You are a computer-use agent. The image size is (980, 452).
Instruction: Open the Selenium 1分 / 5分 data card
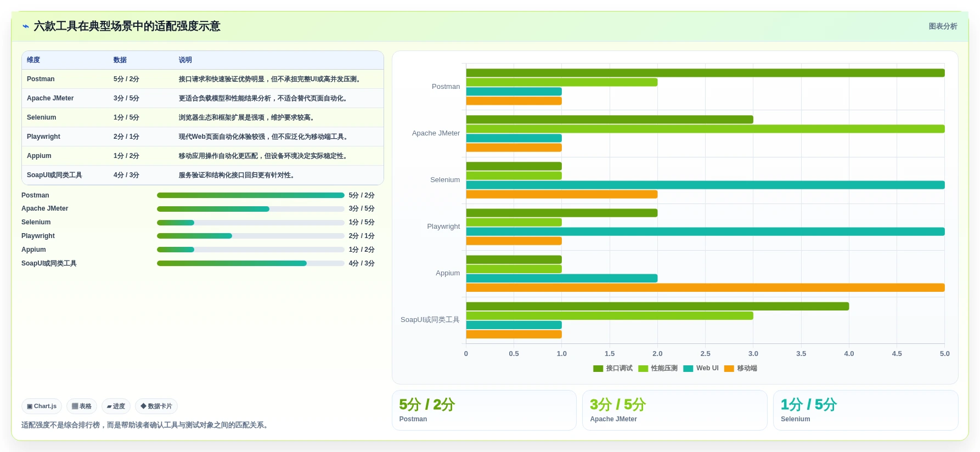(865, 410)
